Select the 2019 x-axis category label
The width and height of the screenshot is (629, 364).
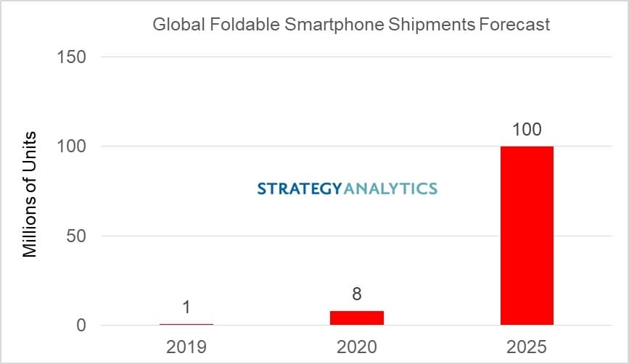[x=186, y=347]
